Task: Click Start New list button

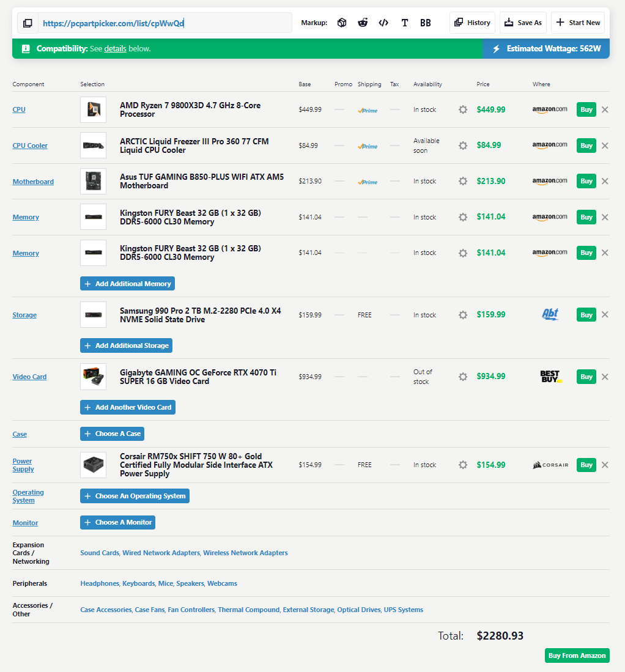Action: (x=578, y=23)
